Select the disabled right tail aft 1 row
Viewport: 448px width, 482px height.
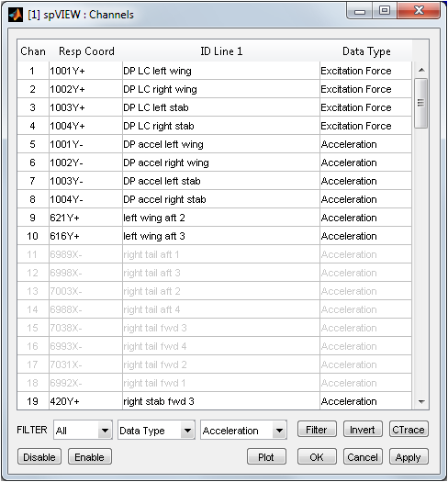click(214, 254)
